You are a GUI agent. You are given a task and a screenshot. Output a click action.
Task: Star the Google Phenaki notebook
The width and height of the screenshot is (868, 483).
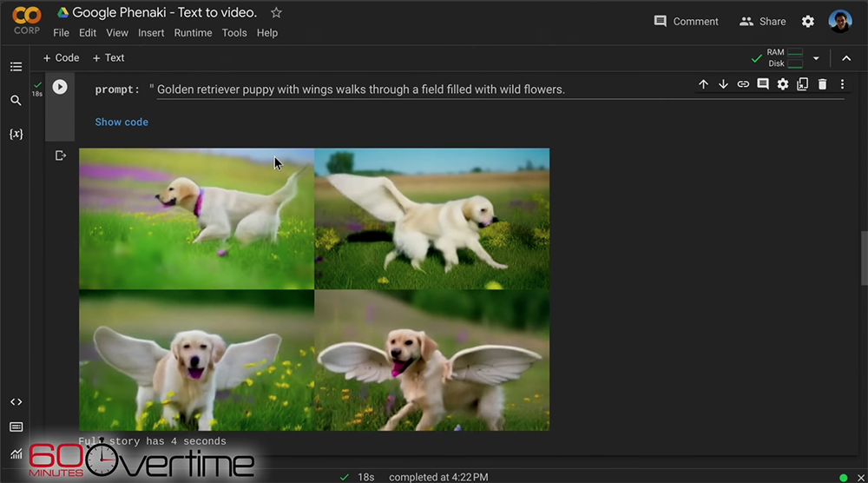[x=276, y=13]
